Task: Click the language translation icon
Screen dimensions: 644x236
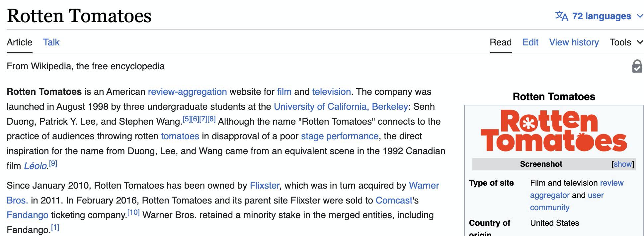Action: pyautogui.click(x=562, y=16)
